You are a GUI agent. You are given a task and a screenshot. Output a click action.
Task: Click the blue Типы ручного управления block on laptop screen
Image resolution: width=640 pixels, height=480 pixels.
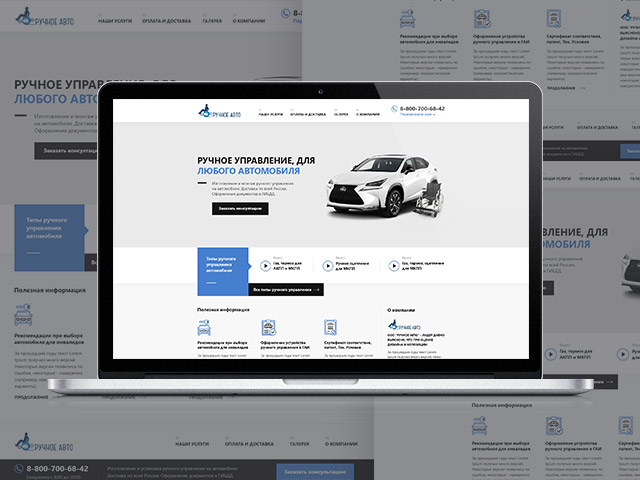(223, 271)
